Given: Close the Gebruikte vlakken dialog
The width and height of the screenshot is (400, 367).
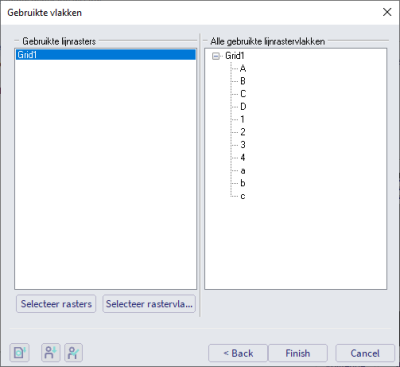Looking at the screenshot, I should tap(387, 12).
